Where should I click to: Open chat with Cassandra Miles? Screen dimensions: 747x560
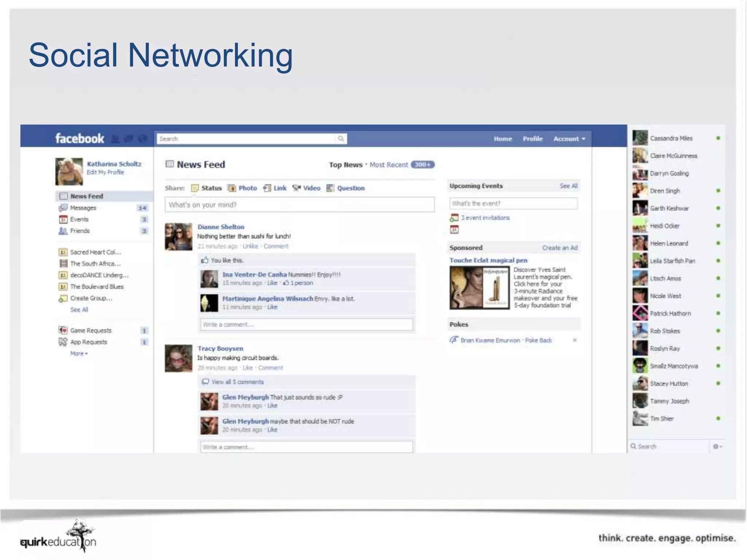point(677,138)
